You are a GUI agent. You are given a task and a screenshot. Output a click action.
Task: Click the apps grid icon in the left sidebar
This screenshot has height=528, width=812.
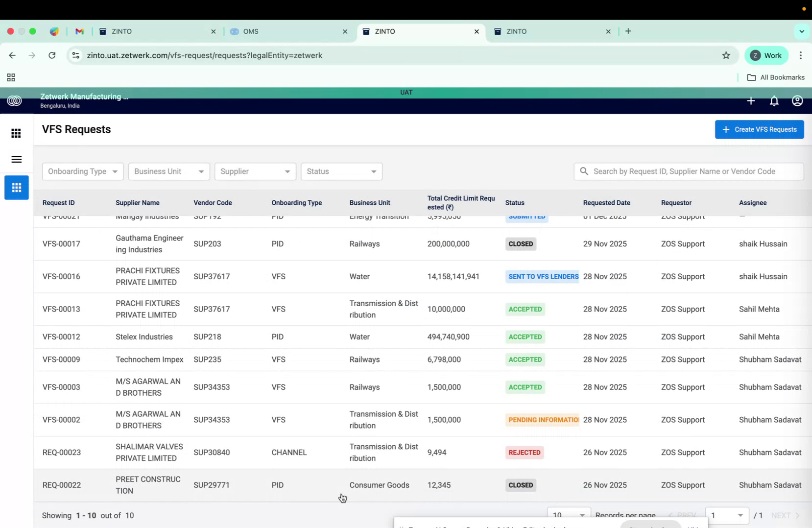click(x=16, y=133)
